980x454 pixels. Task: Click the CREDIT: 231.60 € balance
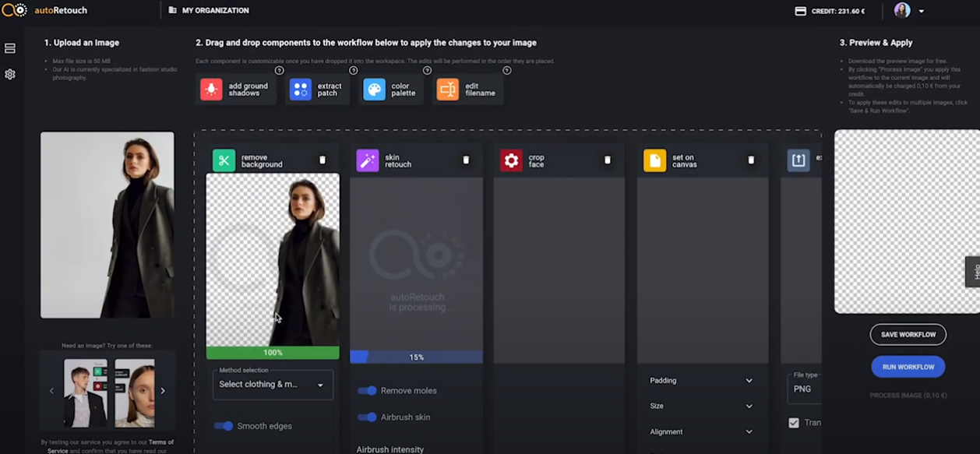coord(838,12)
